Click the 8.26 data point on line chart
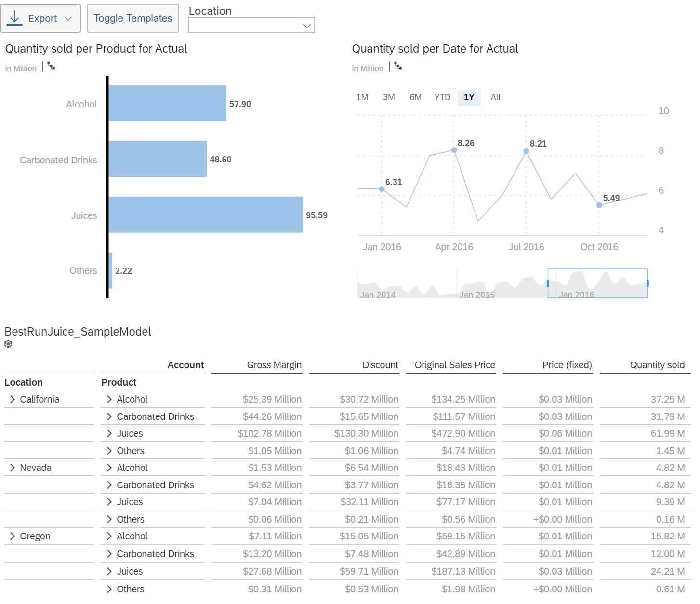This screenshot has height=604, width=700. tap(454, 150)
